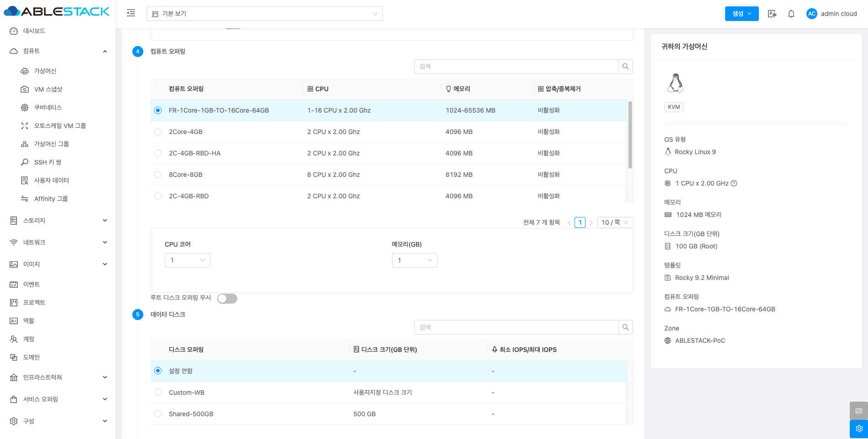Toggle the root disk offering override switch
The image size is (868, 439).
coord(227,299)
